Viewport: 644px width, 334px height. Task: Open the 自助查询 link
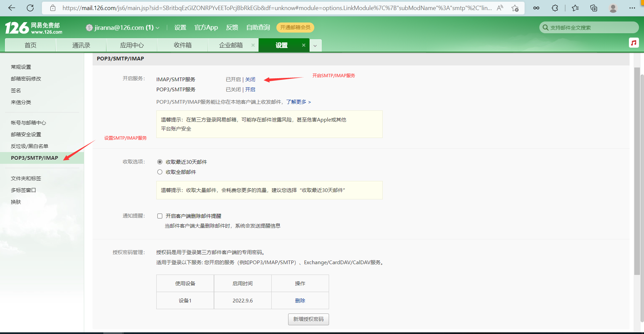(258, 28)
